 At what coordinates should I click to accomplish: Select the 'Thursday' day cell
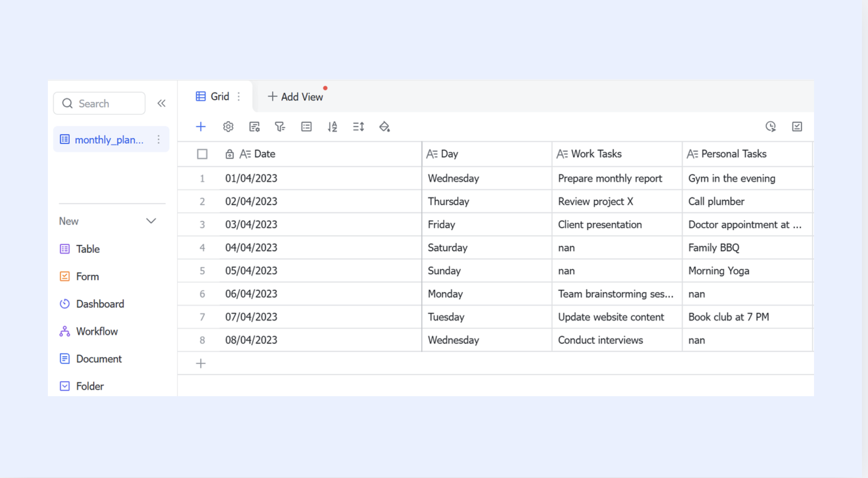pos(487,201)
